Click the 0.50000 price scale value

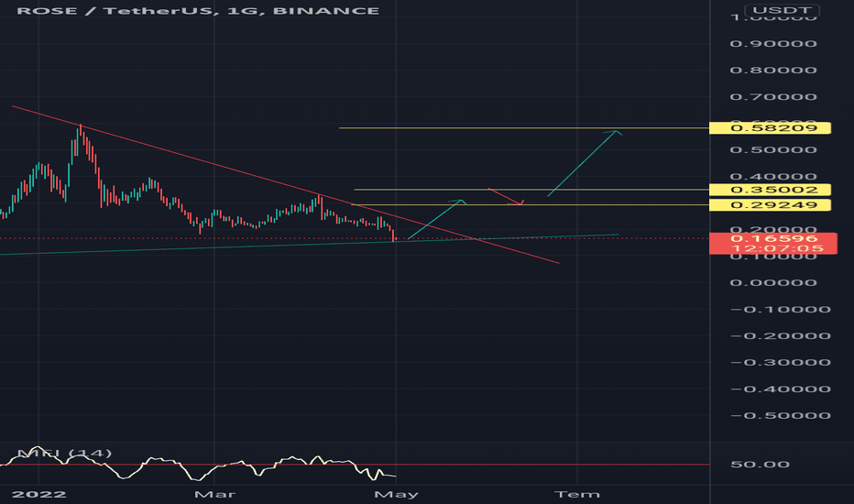773,150
